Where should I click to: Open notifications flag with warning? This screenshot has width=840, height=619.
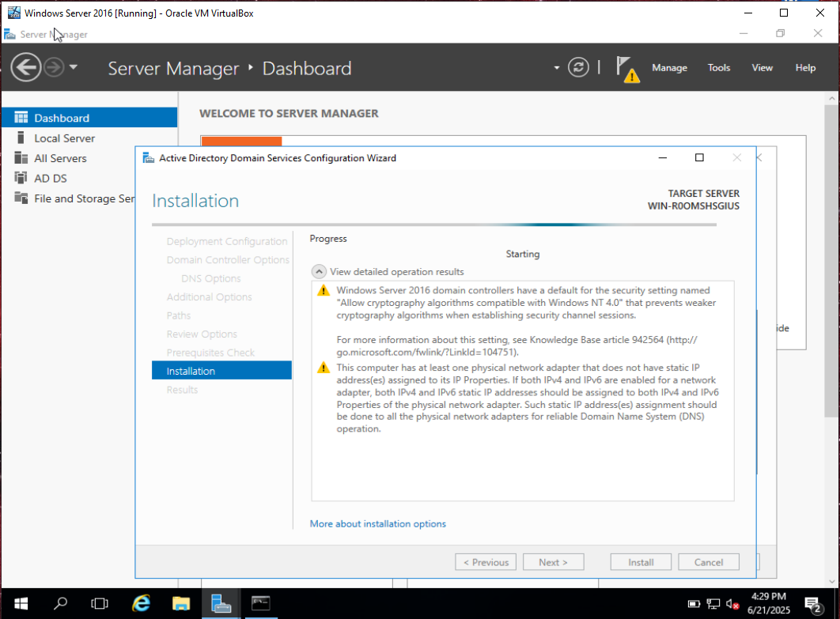click(627, 69)
